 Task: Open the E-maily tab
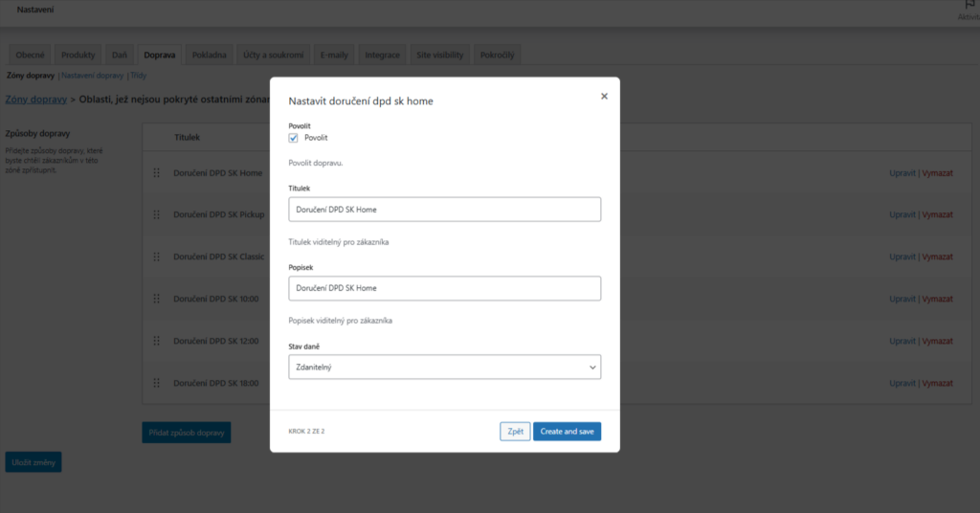point(334,55)
